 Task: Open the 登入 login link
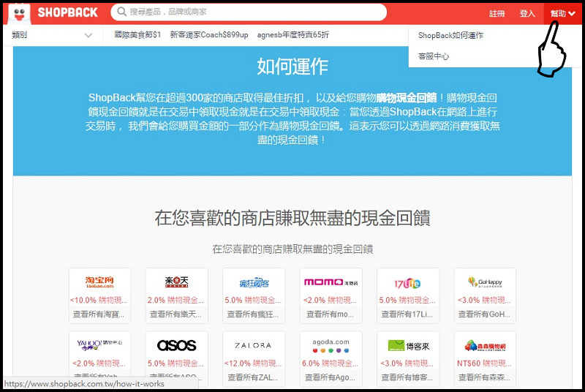(527, 13)
